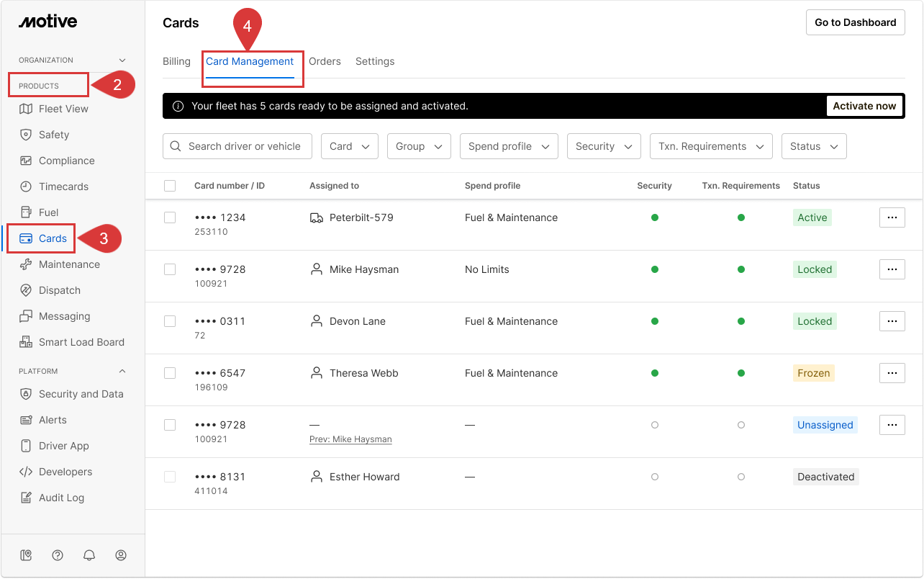Click the Safety shield icon
This screenshot has height=579, width=924.
[26, 135]
